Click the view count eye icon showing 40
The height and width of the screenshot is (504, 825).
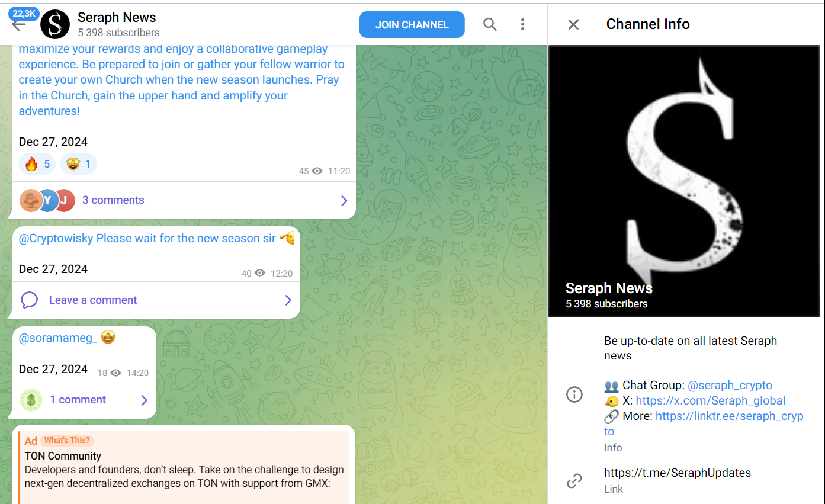point(260,274)
